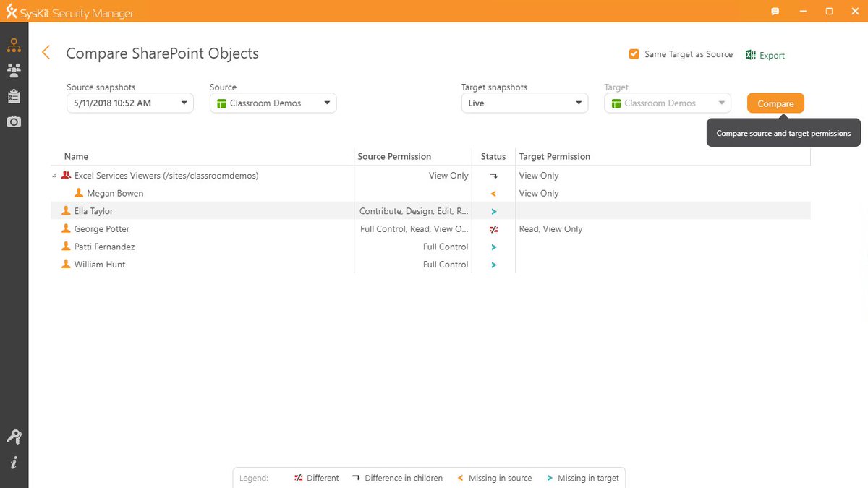Image resolution: width=868 pixels, height=488 pixels.
Task: Click the Compare SharePoint Objects heading
Action: (x=162, y=53)
